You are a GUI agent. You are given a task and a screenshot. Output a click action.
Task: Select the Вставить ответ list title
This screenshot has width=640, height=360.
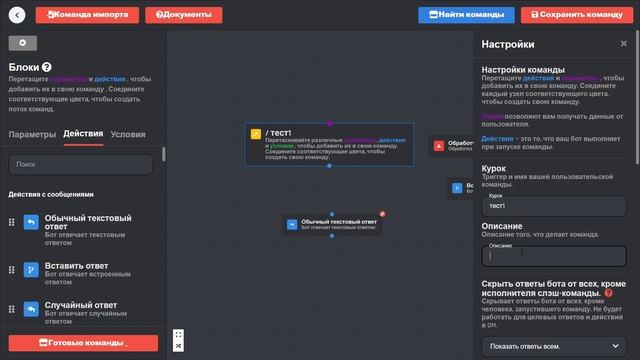76,266
